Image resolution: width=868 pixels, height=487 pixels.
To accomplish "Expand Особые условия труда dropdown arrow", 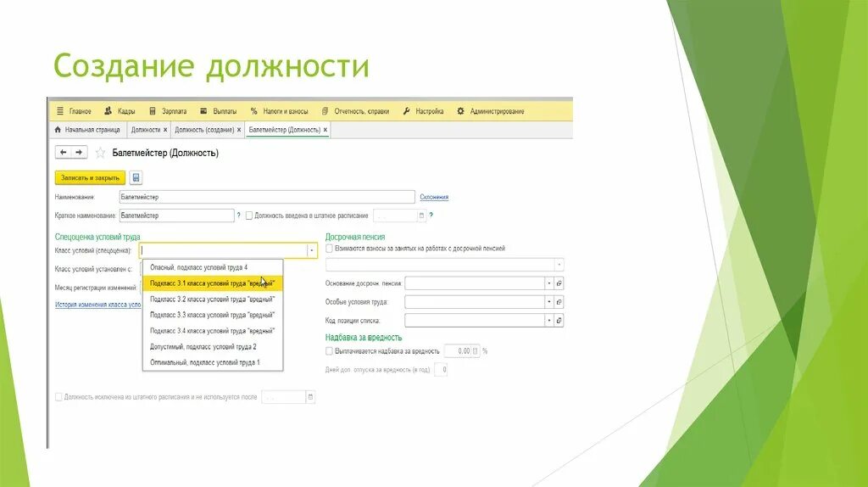I will 549,302.
